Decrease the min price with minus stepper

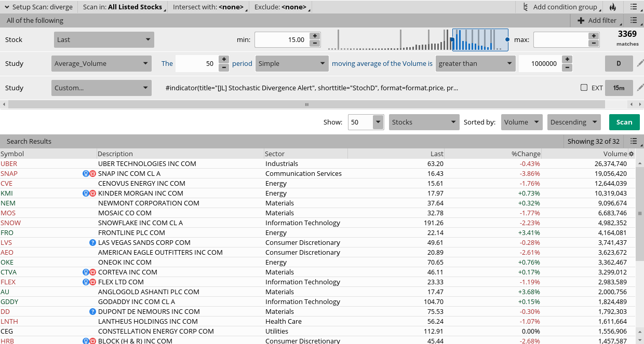point(315,43)
